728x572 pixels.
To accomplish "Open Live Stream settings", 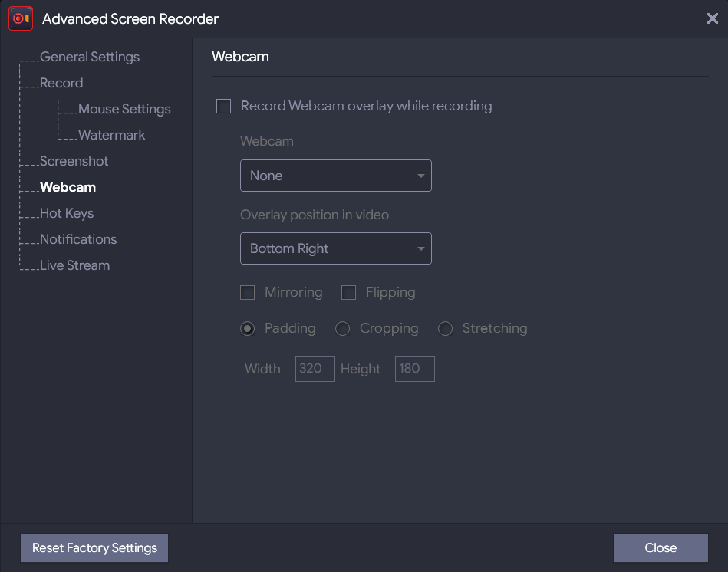I will pyautogui.click(x=75, y=265).
